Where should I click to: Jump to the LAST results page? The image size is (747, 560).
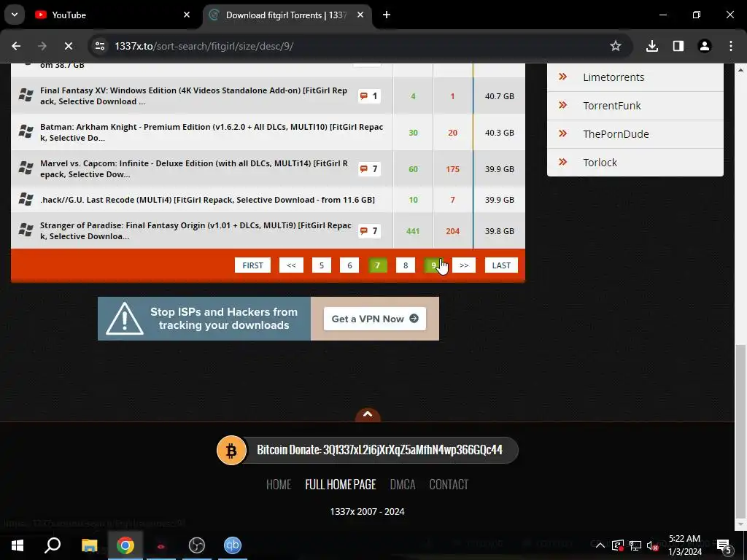501,265
